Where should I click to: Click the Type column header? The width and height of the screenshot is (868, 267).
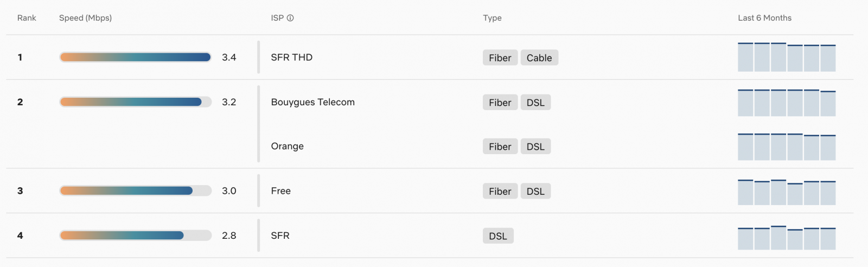492,18
